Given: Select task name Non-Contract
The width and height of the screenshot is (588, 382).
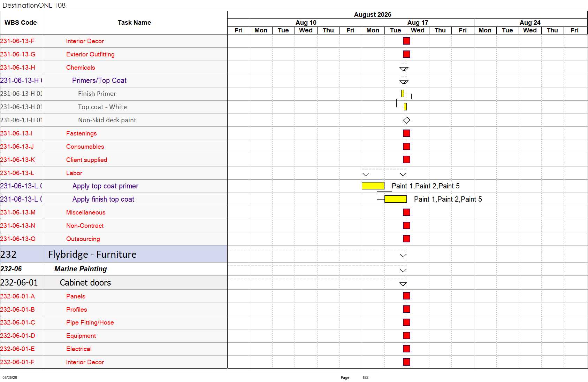Looking at the screenshot, I should (85, 226).
